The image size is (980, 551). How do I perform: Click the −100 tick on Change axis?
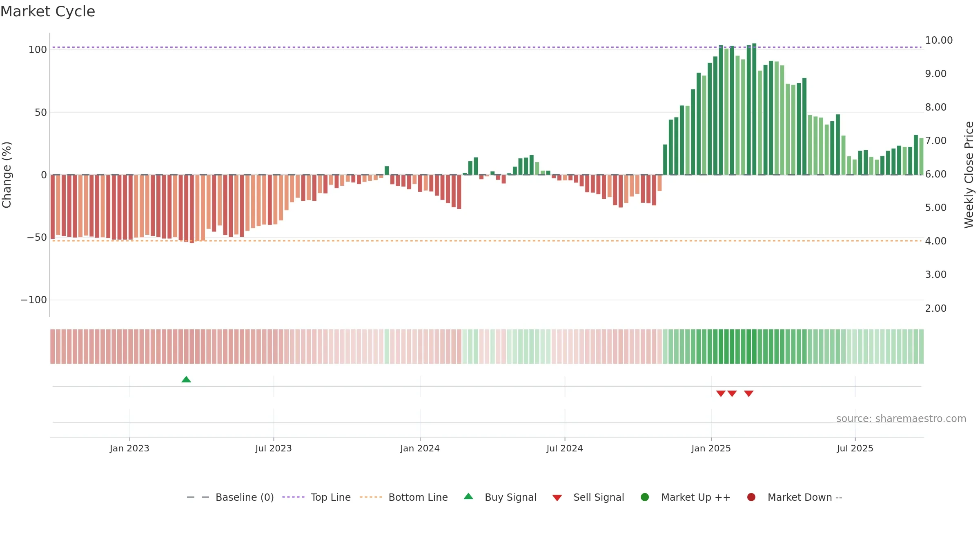point(34,300)
